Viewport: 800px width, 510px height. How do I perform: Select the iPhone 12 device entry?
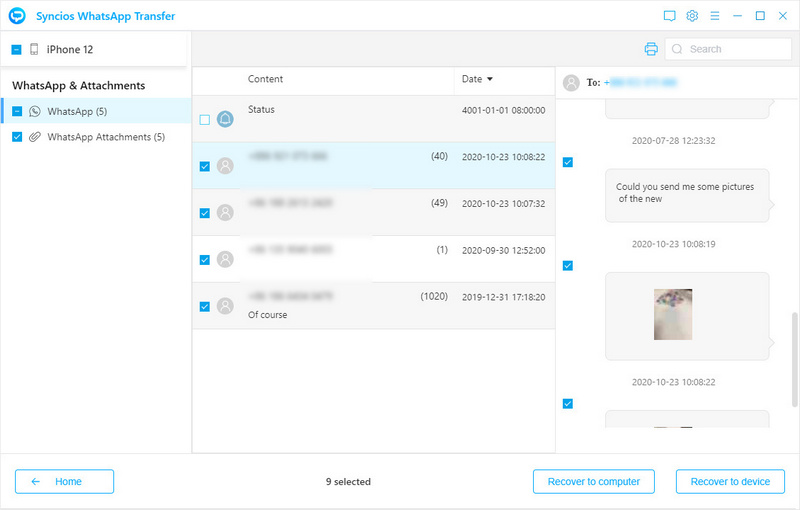94,49
